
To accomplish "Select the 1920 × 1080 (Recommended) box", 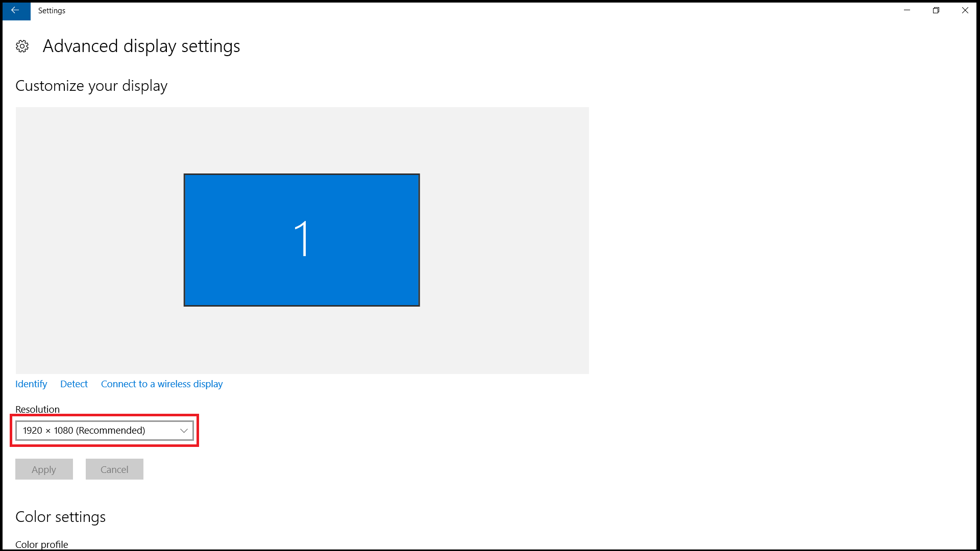I will tap(104, 430).
